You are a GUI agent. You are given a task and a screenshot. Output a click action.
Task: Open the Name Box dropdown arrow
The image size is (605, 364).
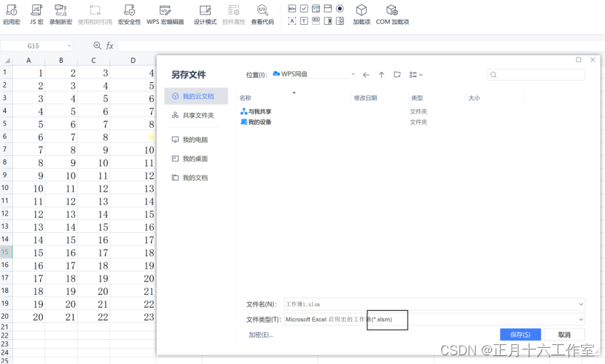pyautogui.click(x=69, y=46)
